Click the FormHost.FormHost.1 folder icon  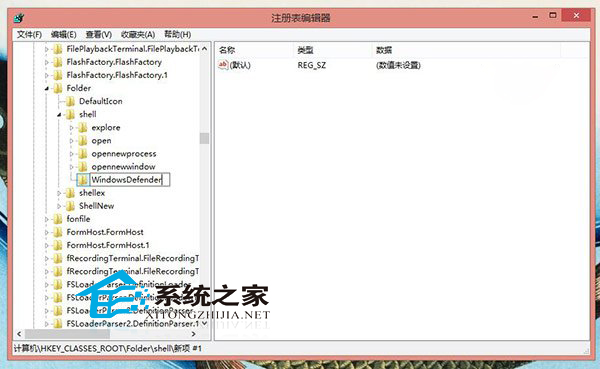click(x=58, y=245)
